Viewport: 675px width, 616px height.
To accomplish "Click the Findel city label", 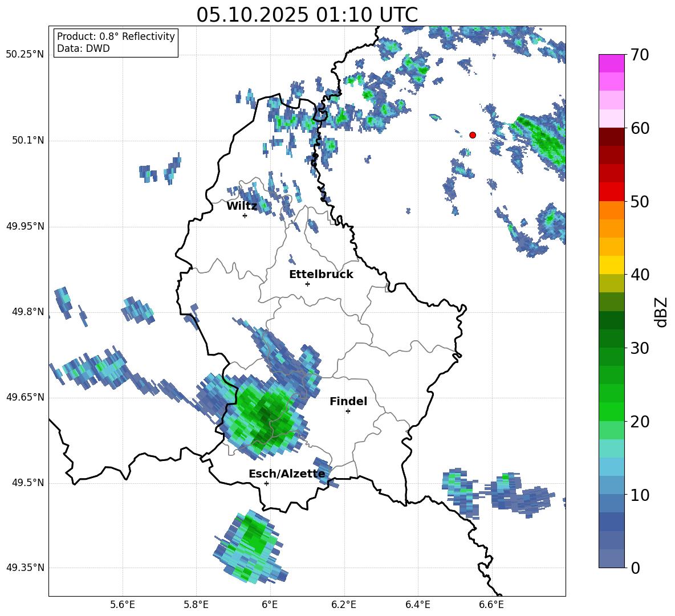I will coord(348,401).
